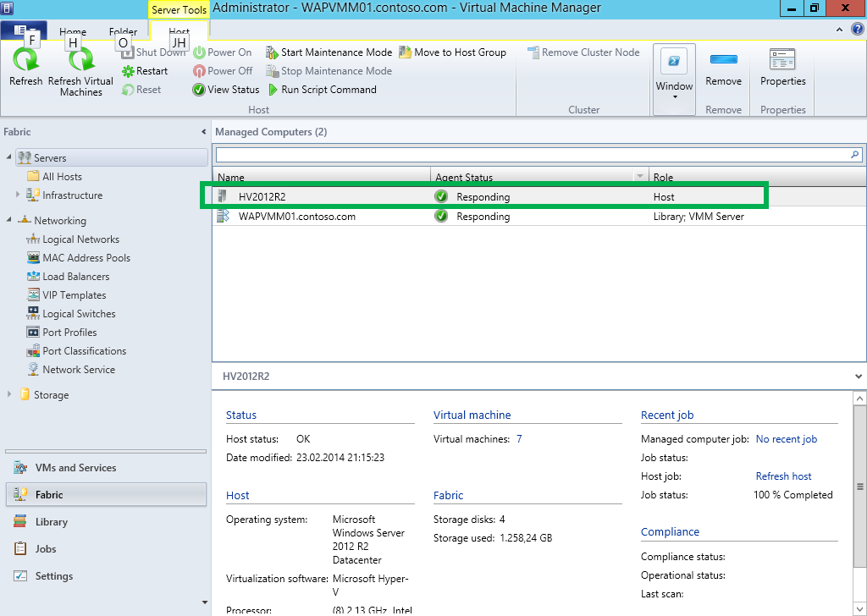Collapse the Servers tree node
This screenshot has height=616, width=867.
coord(8,157)
